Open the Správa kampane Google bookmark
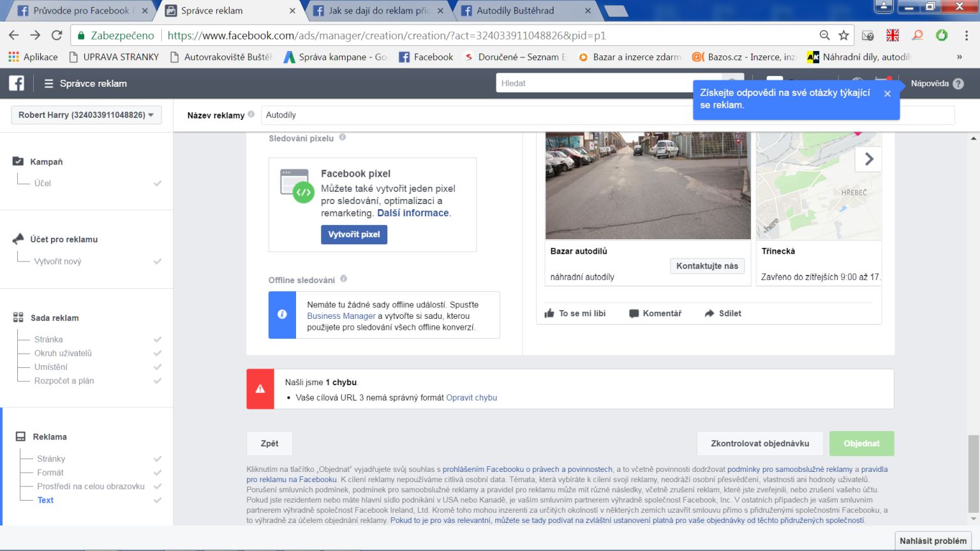 click(336, 57)
